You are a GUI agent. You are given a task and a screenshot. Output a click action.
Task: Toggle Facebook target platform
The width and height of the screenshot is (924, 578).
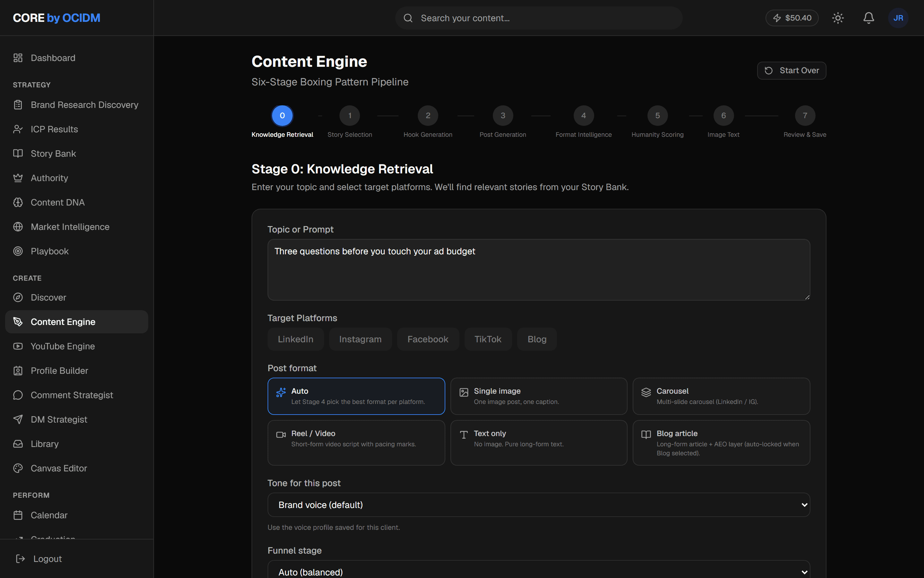(428, 339)
